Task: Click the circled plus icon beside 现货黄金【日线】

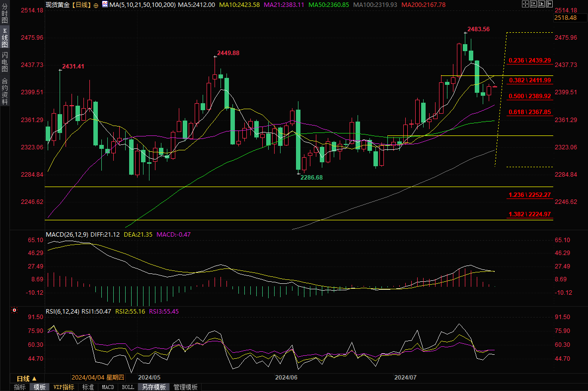Action: [x=96, y=5]
